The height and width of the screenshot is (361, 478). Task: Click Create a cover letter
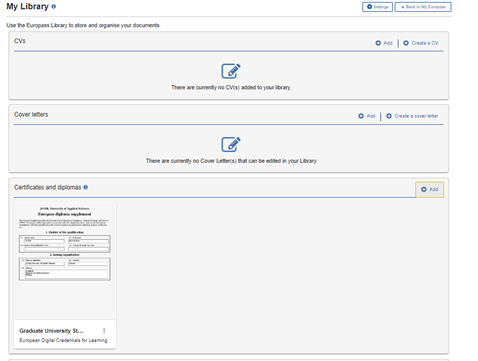(x=412, y=116)
